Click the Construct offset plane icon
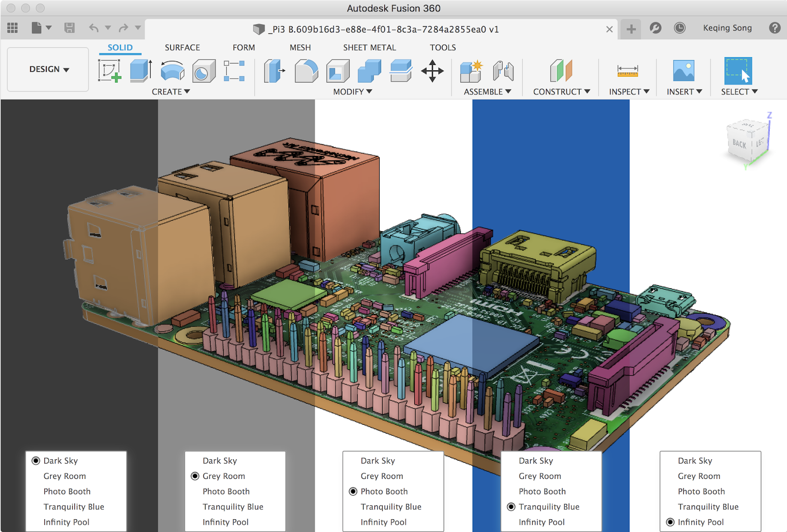787x532 pixels. click(x=561, y=71)
